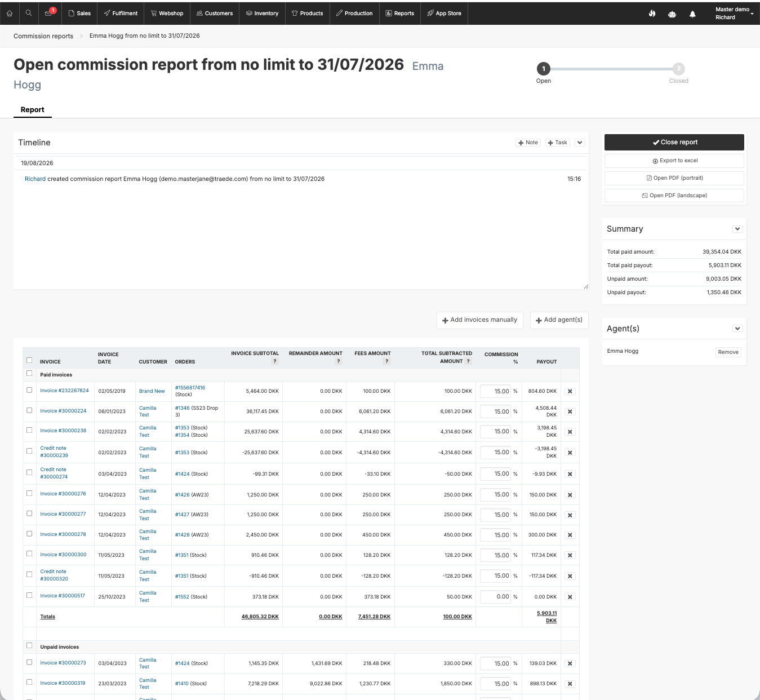Open the Webshop menu
This screenshot has height=700, width=760.
[x=167, y=13]
